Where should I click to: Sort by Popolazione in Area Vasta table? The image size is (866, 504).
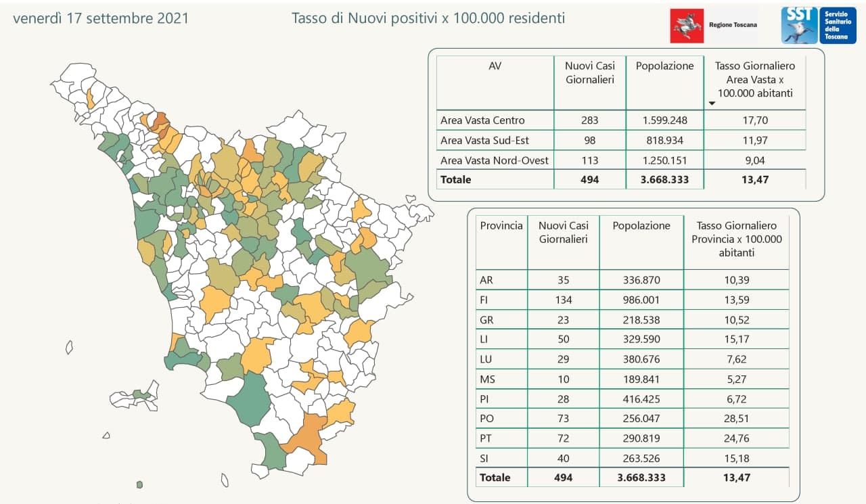click(664, 66)
